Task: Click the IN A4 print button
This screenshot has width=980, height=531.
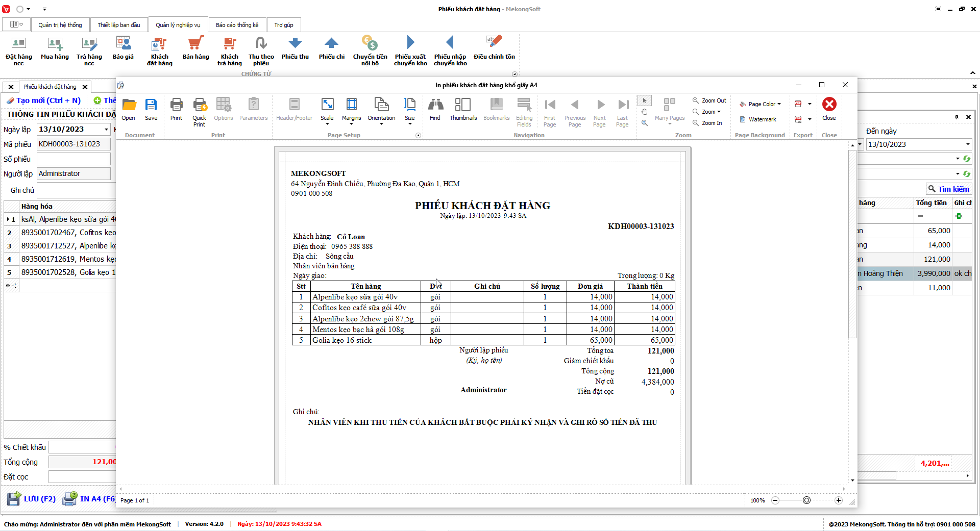Action: click(x=89, y=498)
